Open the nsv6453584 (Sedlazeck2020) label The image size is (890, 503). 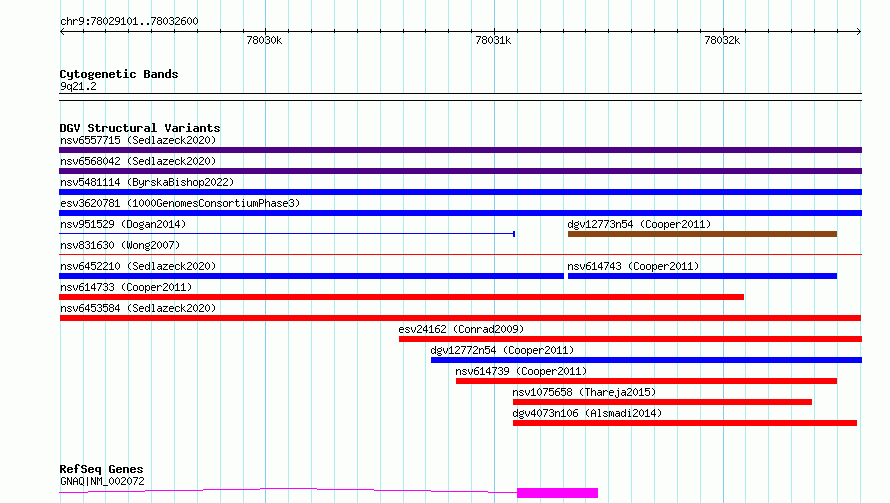pyautogui.click(x=138, y=308)
